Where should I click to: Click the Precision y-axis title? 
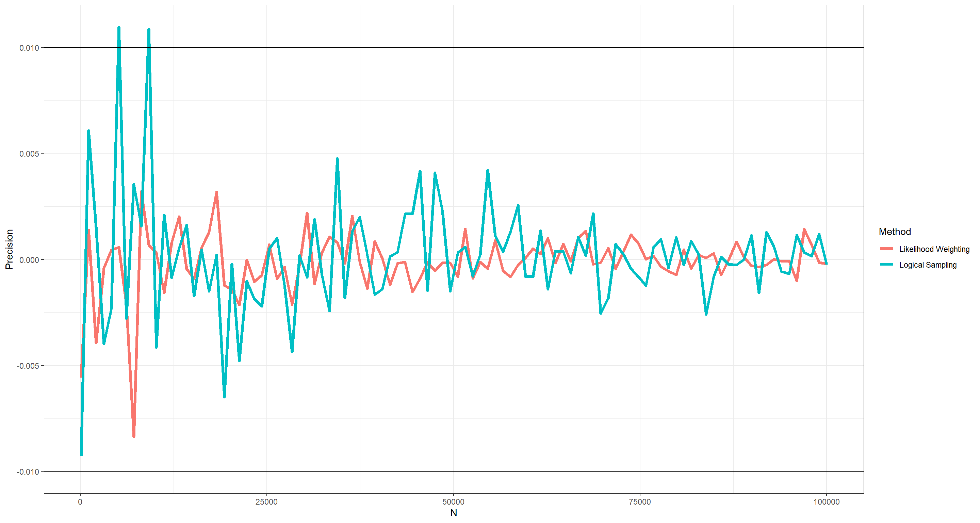point(9,249)
